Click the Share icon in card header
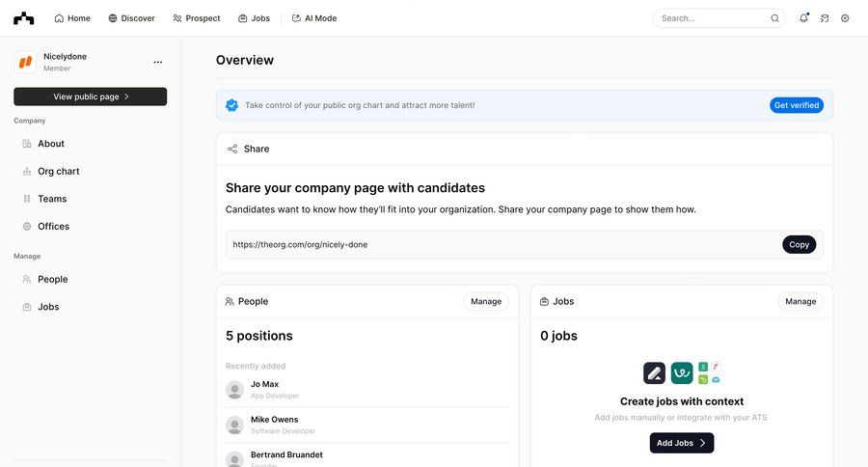Image resolution: width=868 pixels, height=467 pixels. tap(232, 149)
